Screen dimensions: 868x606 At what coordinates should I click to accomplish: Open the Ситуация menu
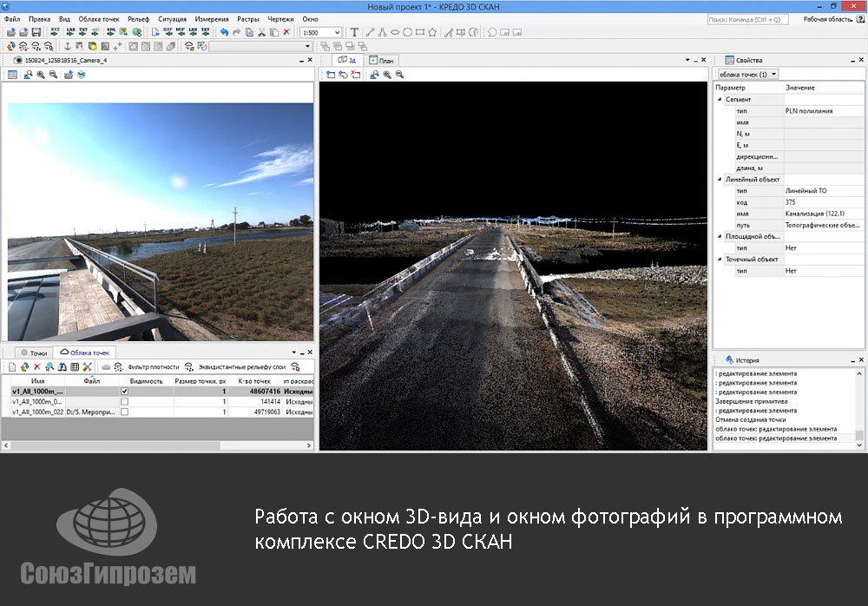tap(172, 19)
